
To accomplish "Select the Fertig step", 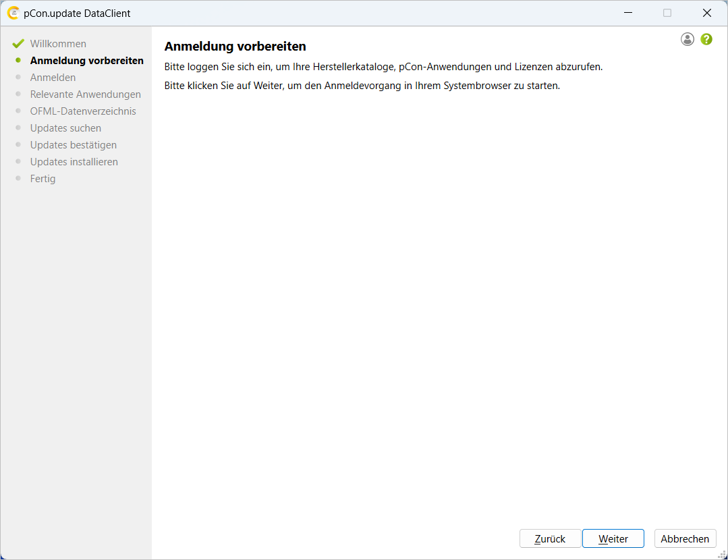I will point(43,179).
